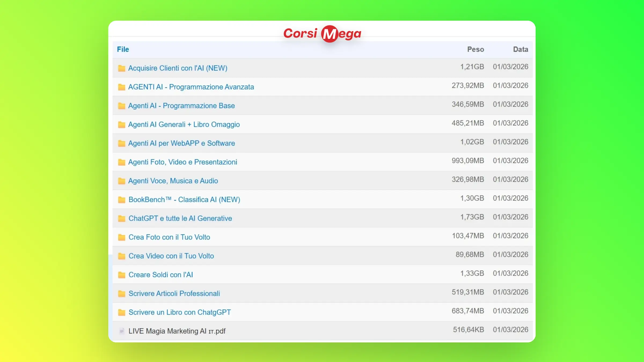Image resolution: width=644 pixels, height=362 pixels.
Task: Open Scrivere Articoli Professionali folder
Action: [174, 293]
